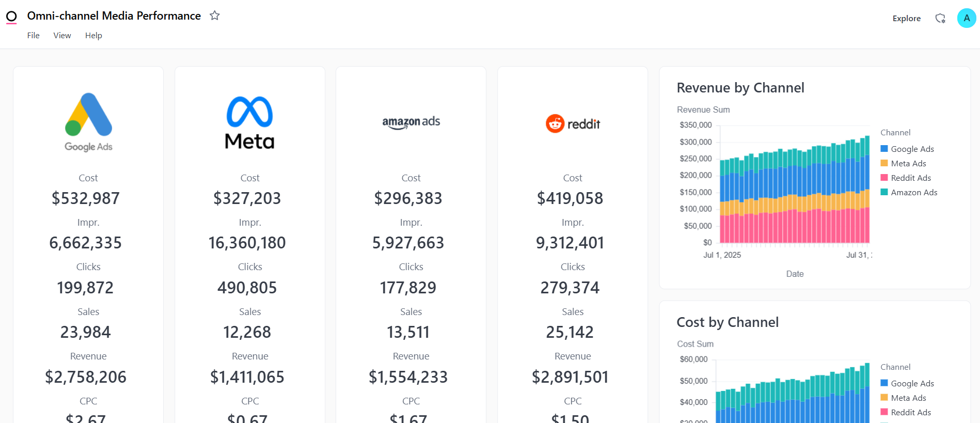The width and height of the screenshot is (980, 423).
Task: Click Google Ads blue swatch in Revenue legend
Action: 884,149
